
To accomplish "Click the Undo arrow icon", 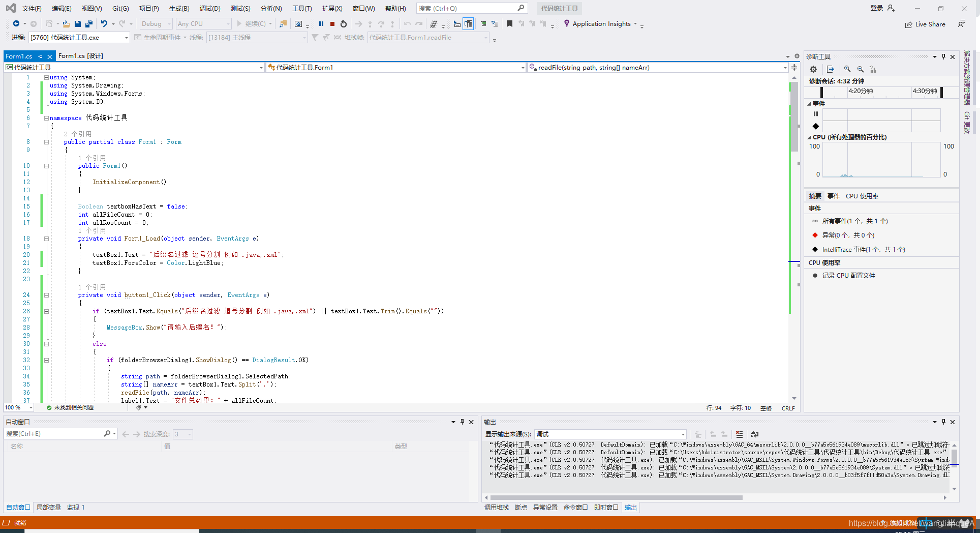I will point(104,24).
